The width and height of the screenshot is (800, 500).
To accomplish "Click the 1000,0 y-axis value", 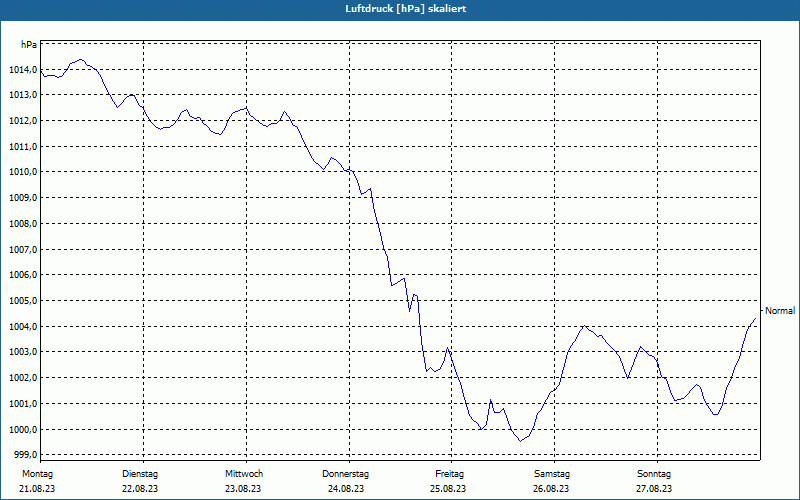I will pyautogui.click(x=23, y=429).
